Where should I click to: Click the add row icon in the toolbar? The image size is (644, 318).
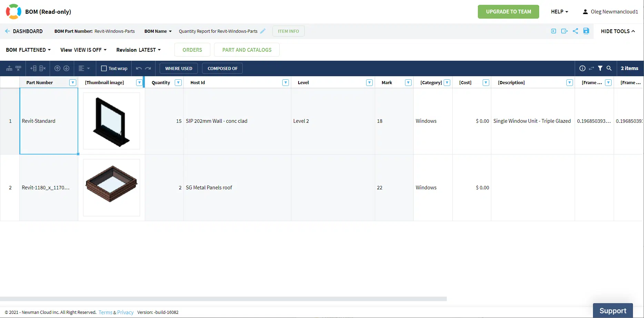coord(9,68)
